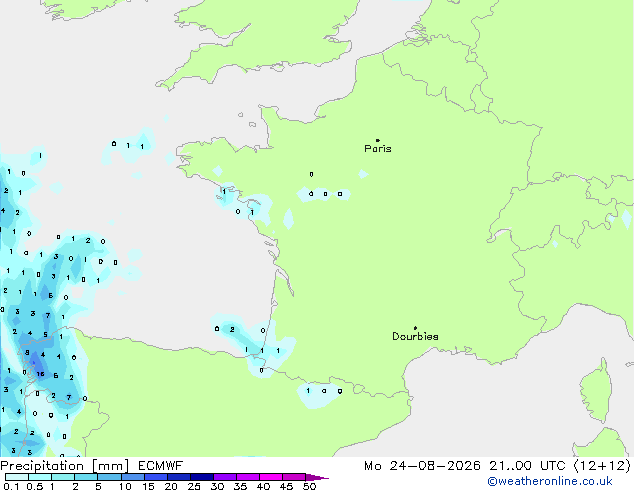Image resolution: width=634 pixels, height=490 pixels.
Task: Select the 30–35 mm legend swatch
Action: tap(224, 477)
